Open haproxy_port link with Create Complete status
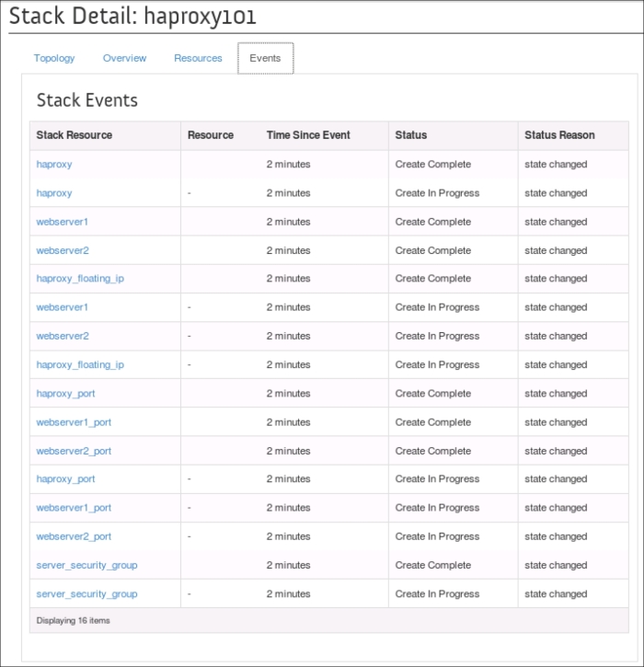The height and width of the screenshot is (667, 644). coord(65,394)
